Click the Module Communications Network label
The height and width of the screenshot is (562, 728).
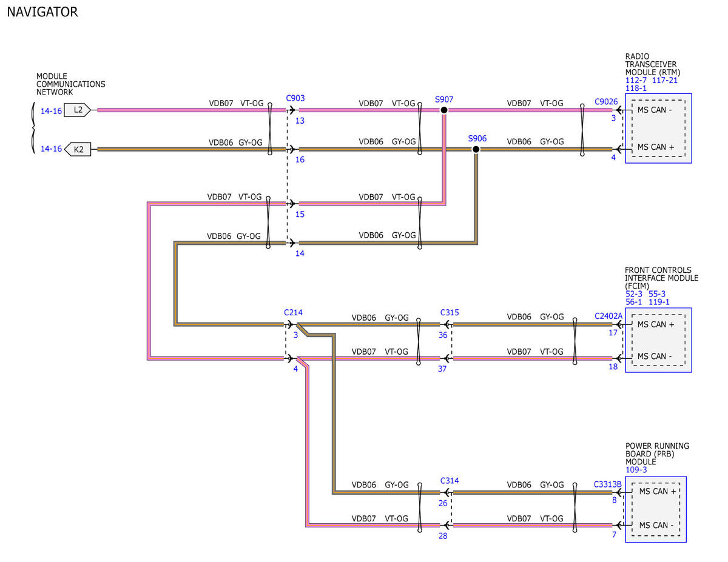point(70,84)
